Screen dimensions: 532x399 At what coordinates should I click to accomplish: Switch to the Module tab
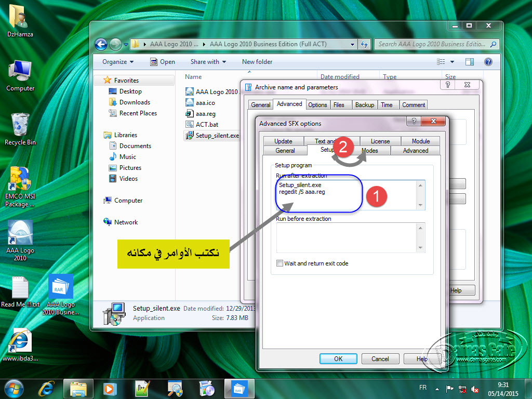pyautogui.click(x=421, y=141)
